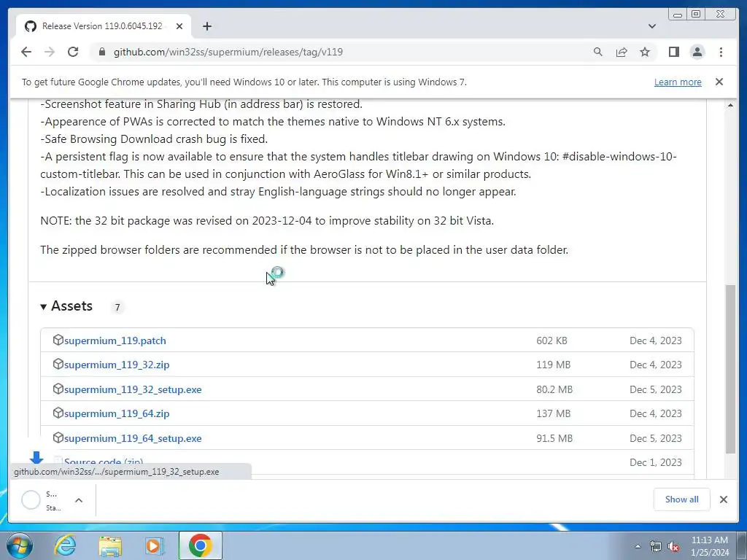This screenshot has width=747, height=560.
Task: Launch Internet Explorer from taskbar
Action: [x=65, y=545]
